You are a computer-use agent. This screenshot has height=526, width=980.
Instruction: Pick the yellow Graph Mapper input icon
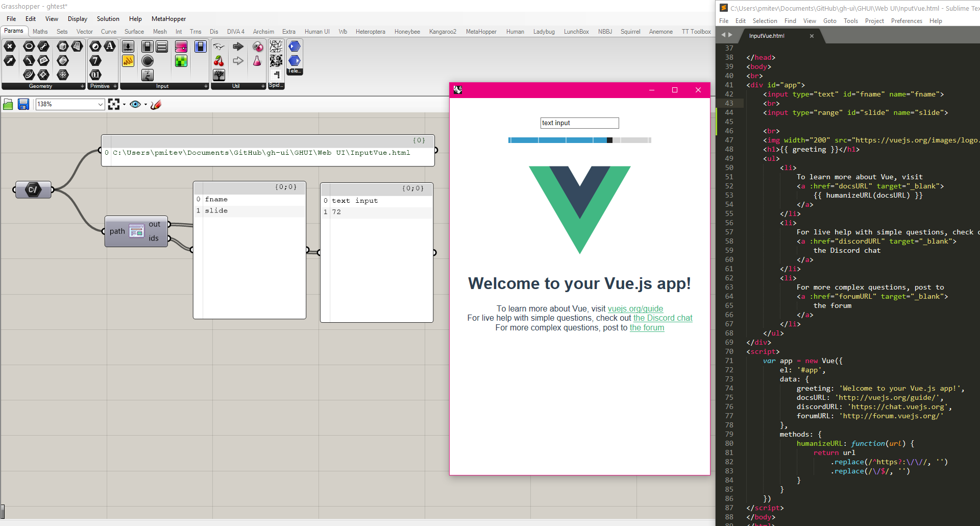[128, 61]
